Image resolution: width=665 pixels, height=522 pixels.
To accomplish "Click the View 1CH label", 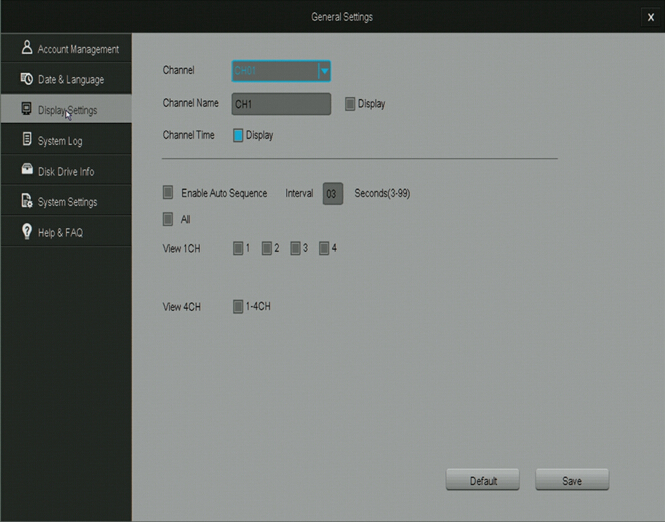I will (x=182, y=248).
